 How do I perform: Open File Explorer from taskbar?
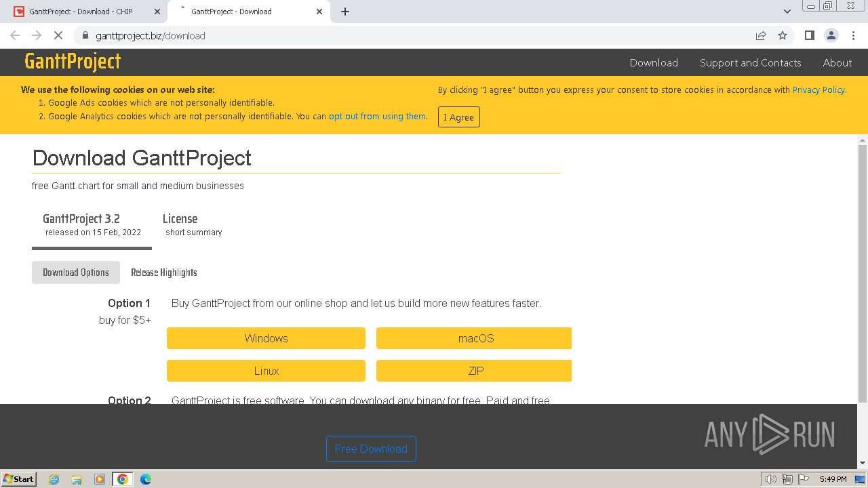(x=77, y=479)
